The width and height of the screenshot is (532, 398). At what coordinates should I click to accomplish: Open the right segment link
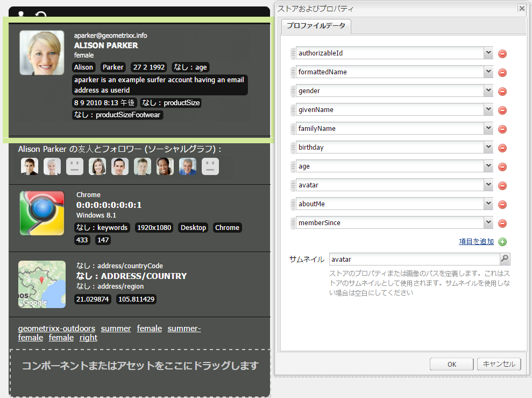pos(88,338)
